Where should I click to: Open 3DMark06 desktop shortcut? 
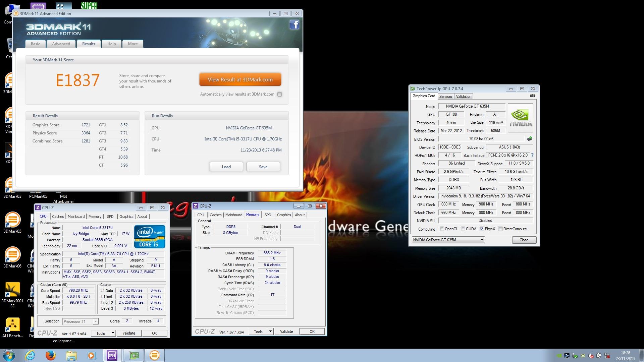pyautogui.click(x=12, y=257)
